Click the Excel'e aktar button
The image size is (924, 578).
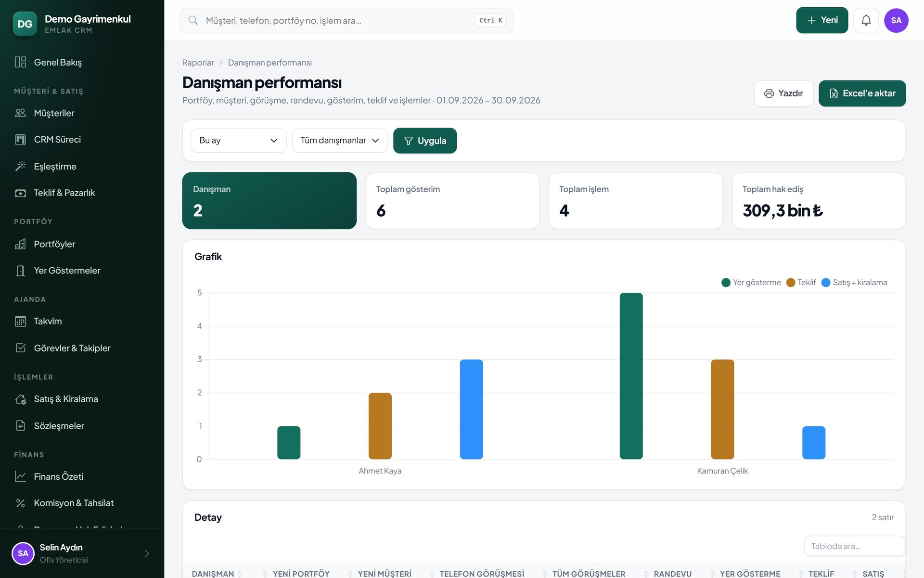click(x=862, y=93)
